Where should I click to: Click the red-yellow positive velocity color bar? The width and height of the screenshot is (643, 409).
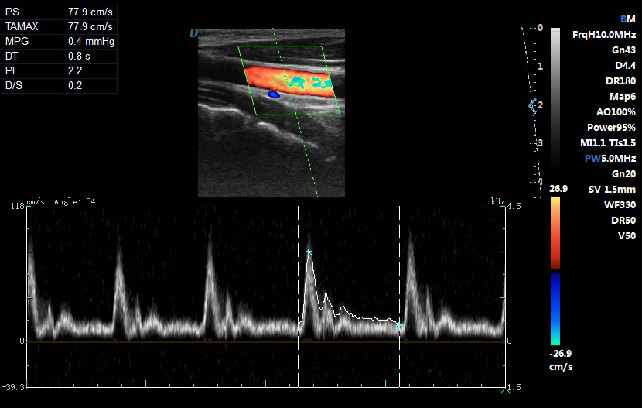555,233
